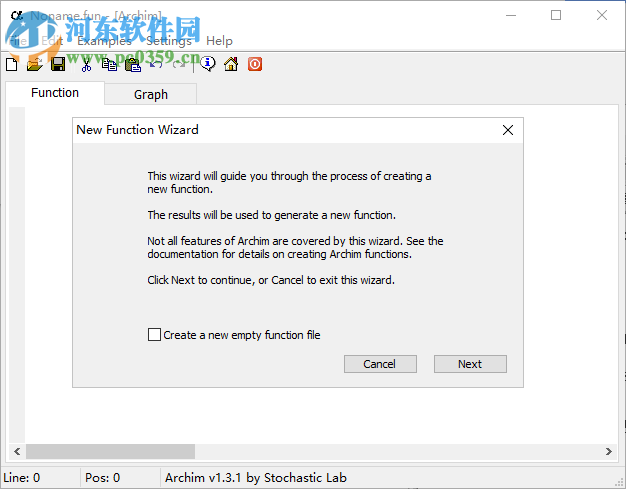
Task: Save the function with the floppy disk icon
Action: click(x=58, y=64)
